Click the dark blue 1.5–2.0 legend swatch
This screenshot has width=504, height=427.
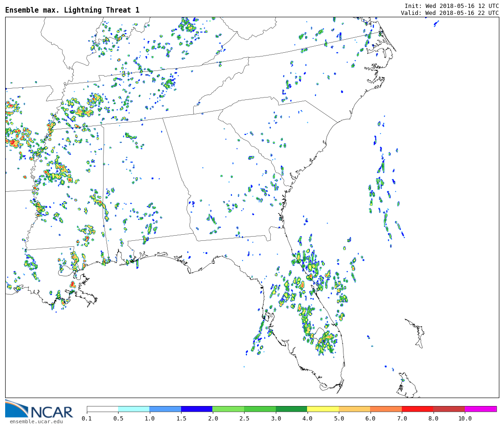196,409
